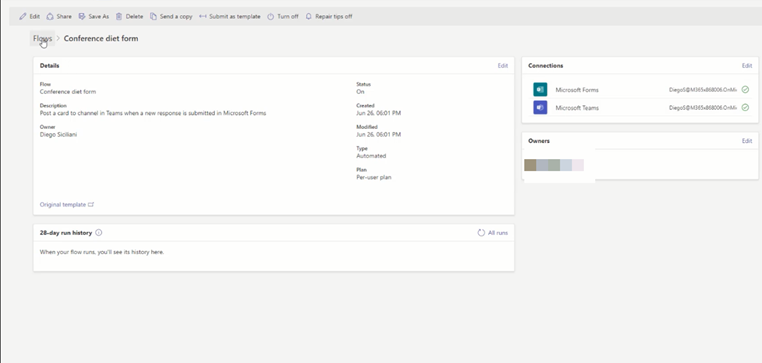The width and height of the screenshot is (762, 363).
Task: Toggle Repair tips off setting
Action: 329,17
